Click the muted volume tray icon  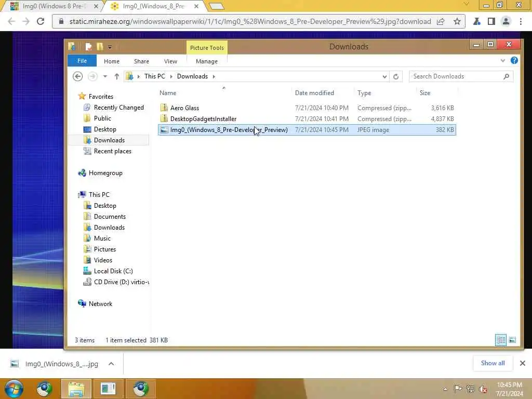[x=483, y=389]
